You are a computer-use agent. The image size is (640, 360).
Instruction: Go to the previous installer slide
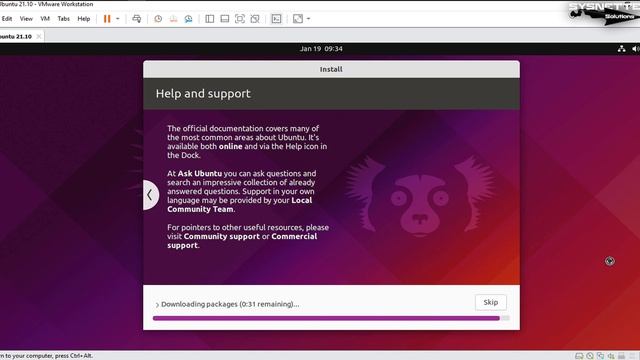point(150,195)
